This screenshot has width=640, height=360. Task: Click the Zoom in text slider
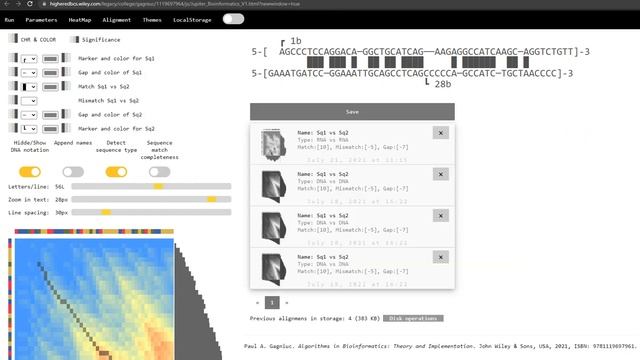(151, 199)
